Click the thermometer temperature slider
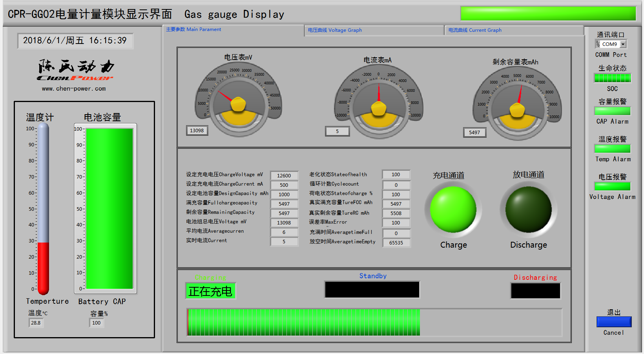The height and width of the screenshot is (354, 644). (x=43, y=209)
